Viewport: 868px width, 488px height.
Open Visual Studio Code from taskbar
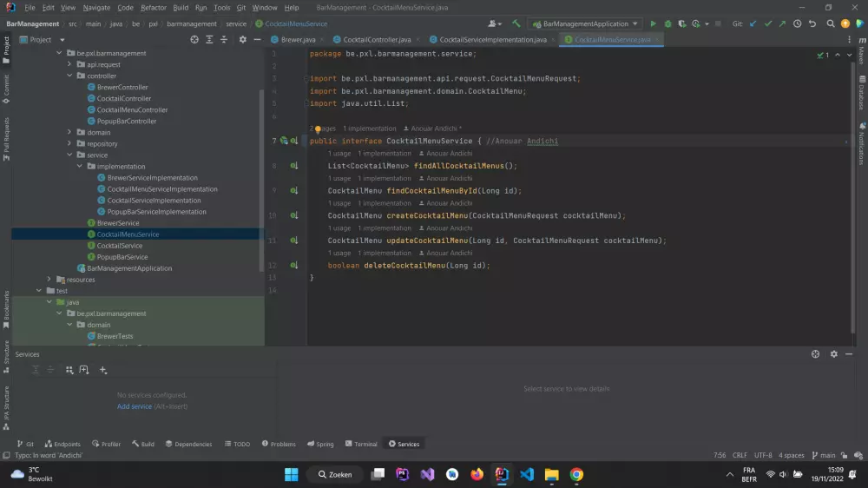point(526,474)
